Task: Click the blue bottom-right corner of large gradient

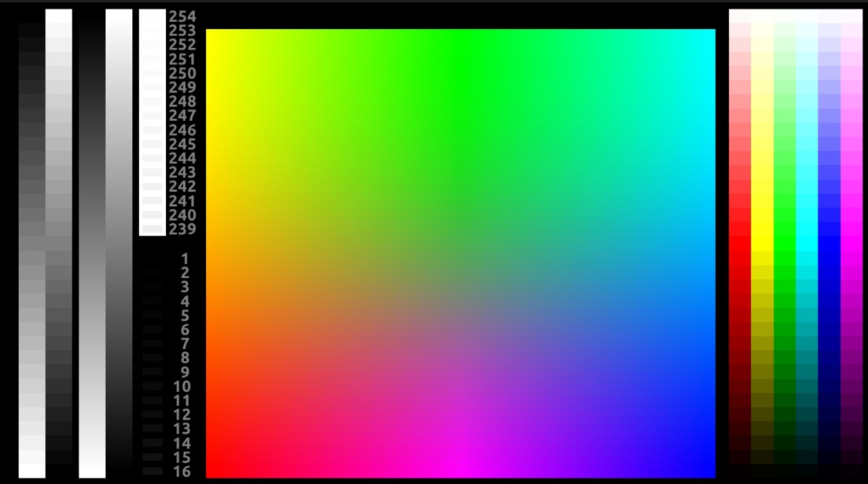Action: (x=711, y=472)
